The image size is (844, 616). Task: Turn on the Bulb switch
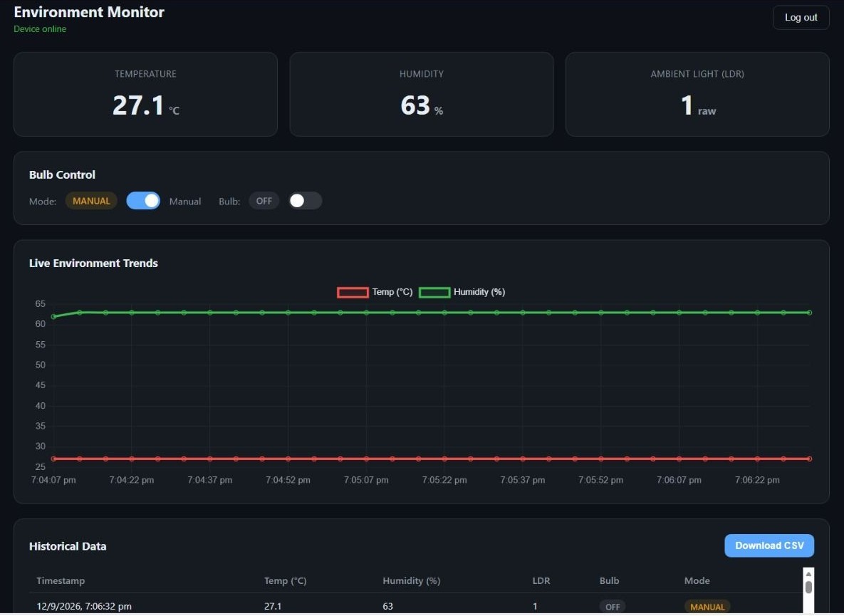point(306,201)
